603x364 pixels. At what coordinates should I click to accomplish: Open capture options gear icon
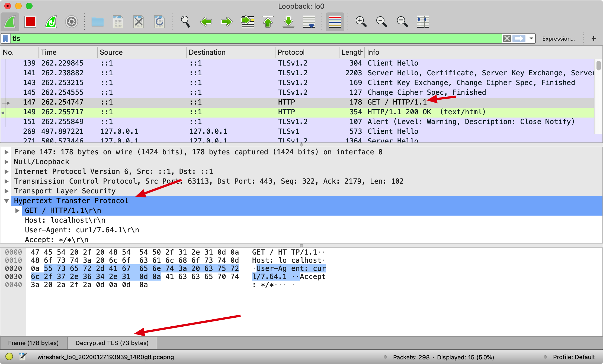pos(72,22)
